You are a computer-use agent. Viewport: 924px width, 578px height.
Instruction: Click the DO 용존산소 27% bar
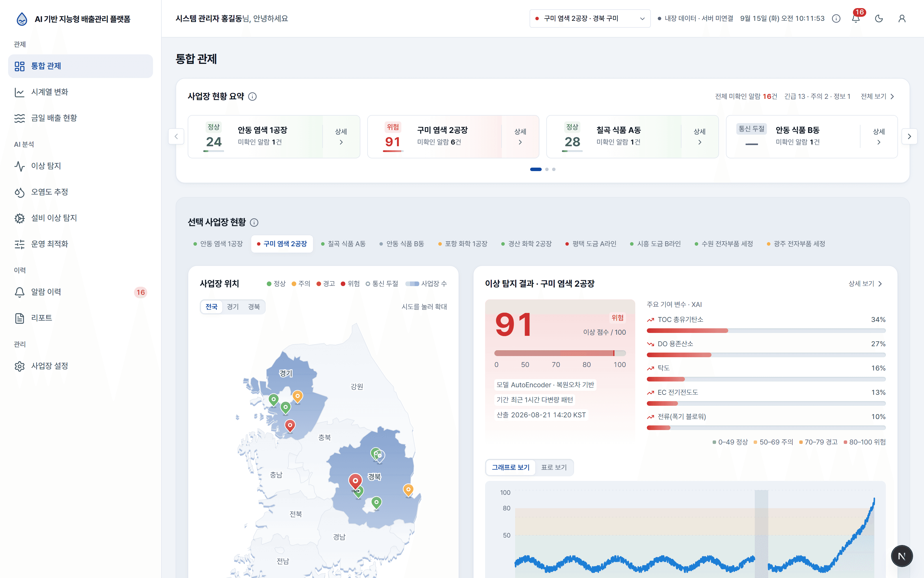(x=766, y=355)
